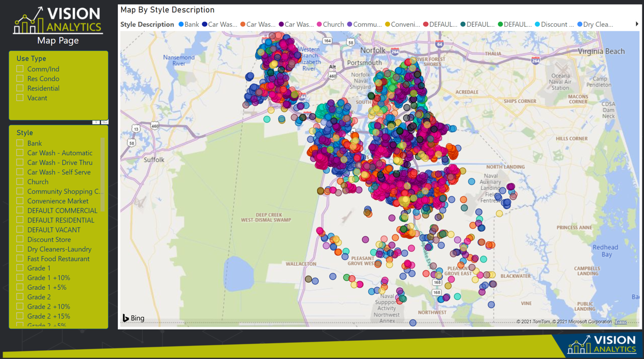The image size is (644, 359).
Task: Click the Princess Anne map label
Action: click(574, 228)
